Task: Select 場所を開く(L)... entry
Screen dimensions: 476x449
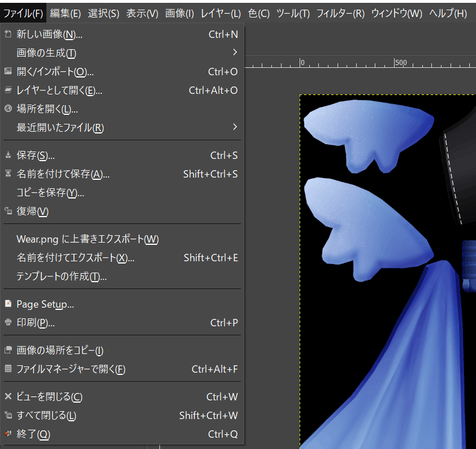Action: (122, 109)
